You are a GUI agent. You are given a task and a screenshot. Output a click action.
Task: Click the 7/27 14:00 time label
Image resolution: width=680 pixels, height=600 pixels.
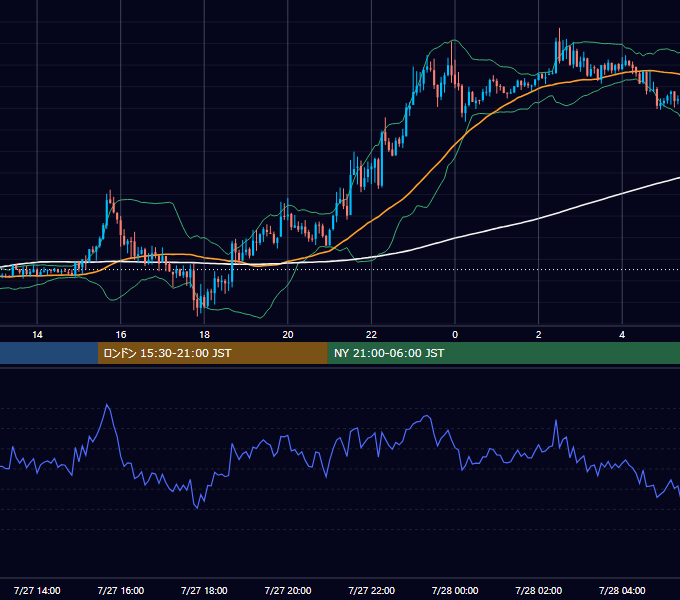coord(37,590)
